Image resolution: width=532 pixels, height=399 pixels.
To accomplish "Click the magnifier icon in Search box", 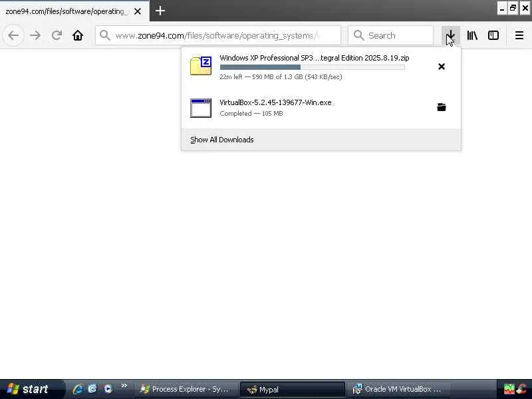I will [x=358, y=35].
